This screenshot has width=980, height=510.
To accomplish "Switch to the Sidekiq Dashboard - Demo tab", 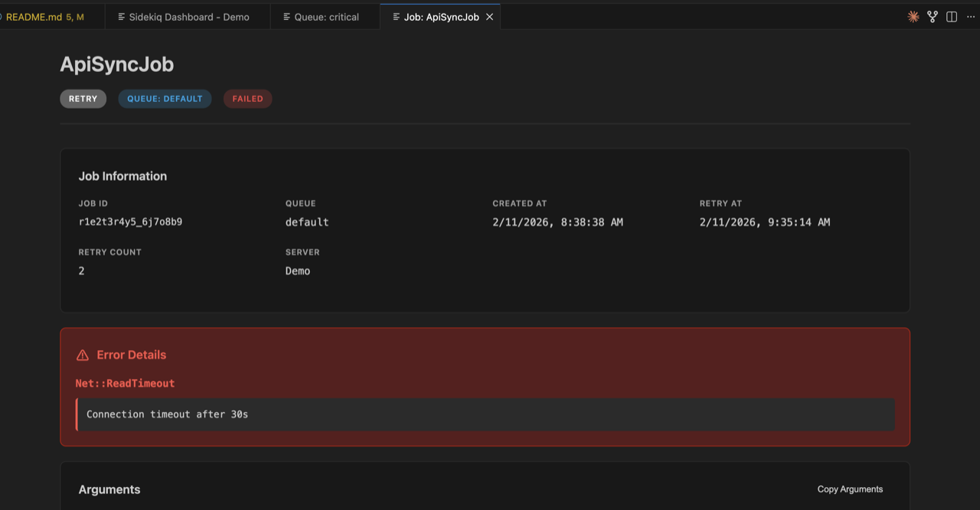I will click(188, 15).
